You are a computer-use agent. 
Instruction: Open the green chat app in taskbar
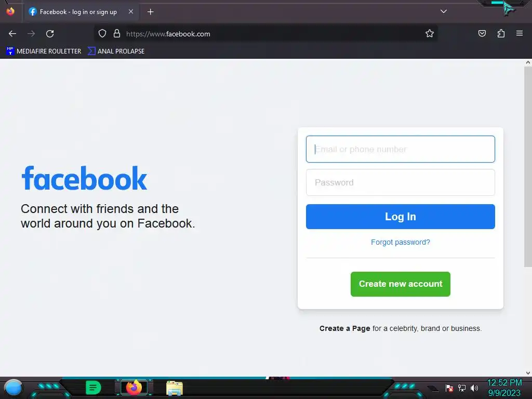(94, 388)
